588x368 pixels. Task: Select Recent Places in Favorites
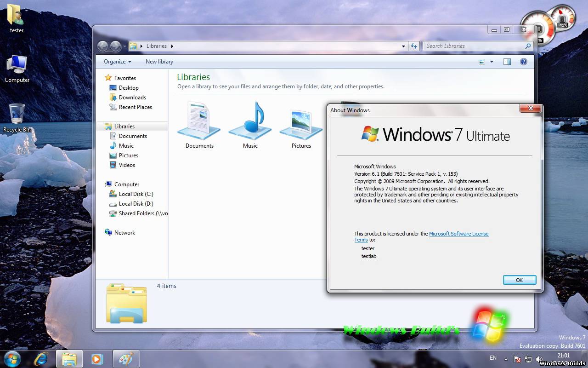pyautogui.click(x=131, y=107)
